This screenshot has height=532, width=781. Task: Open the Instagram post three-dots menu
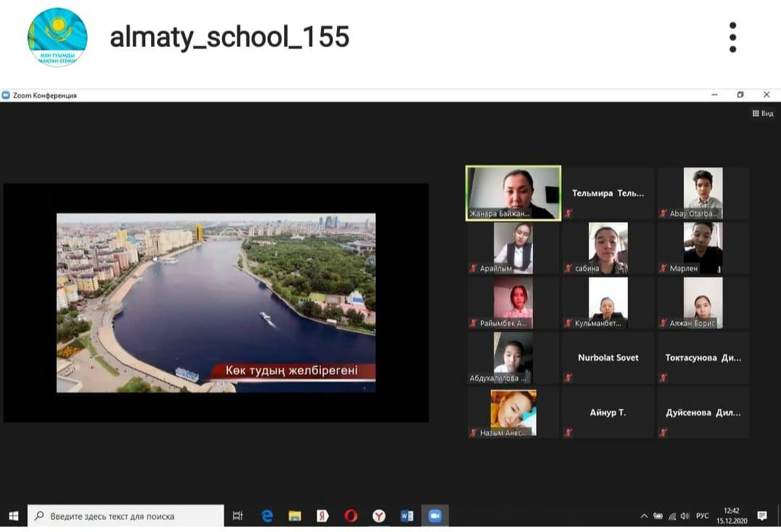pyautogui.click(x=733, y=37)
